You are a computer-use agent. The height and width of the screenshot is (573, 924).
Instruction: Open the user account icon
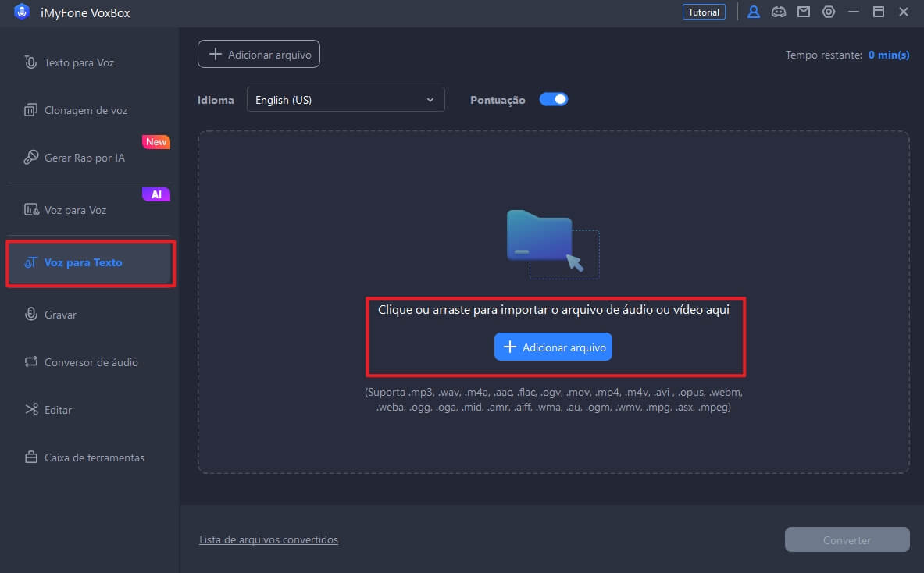coord(753,12)
